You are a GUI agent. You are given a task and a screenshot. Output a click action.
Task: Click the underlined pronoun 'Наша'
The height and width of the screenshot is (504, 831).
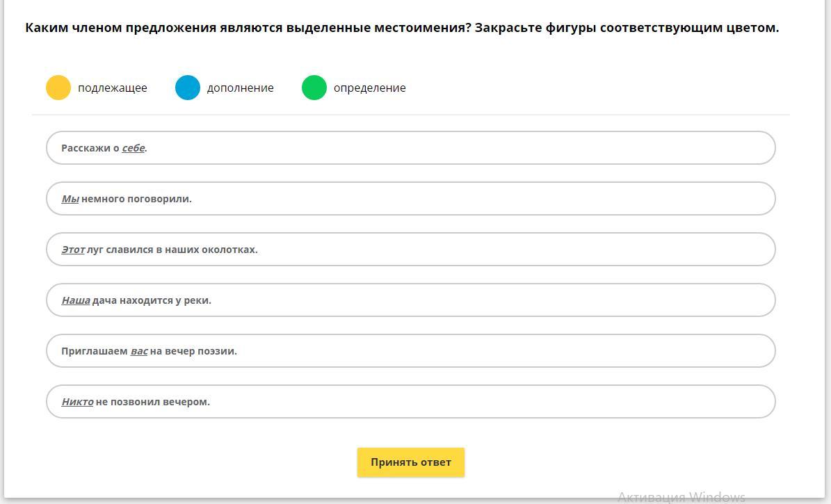click(x=76, y=300)
